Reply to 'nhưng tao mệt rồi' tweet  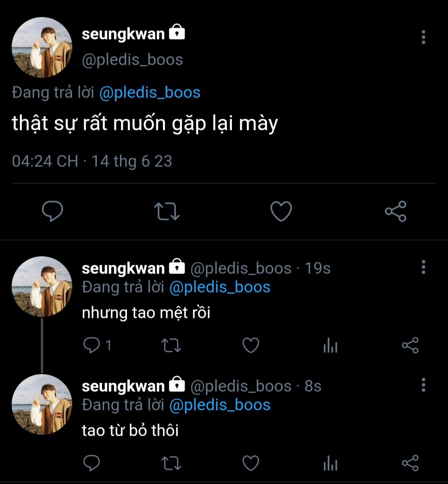(92, 345)
